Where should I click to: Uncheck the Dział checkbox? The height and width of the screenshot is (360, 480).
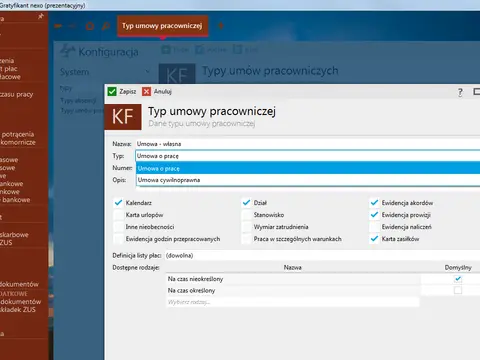click(246, 203)
